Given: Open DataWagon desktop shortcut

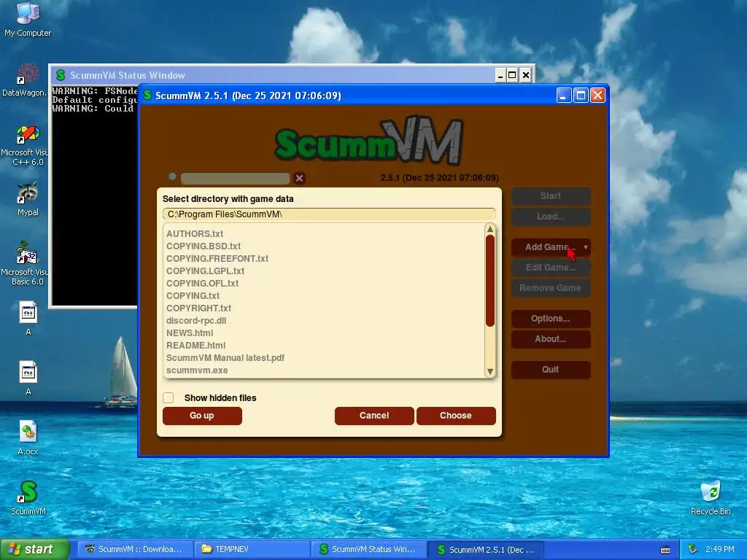Looking at the screenshot, I should [25, 80].
